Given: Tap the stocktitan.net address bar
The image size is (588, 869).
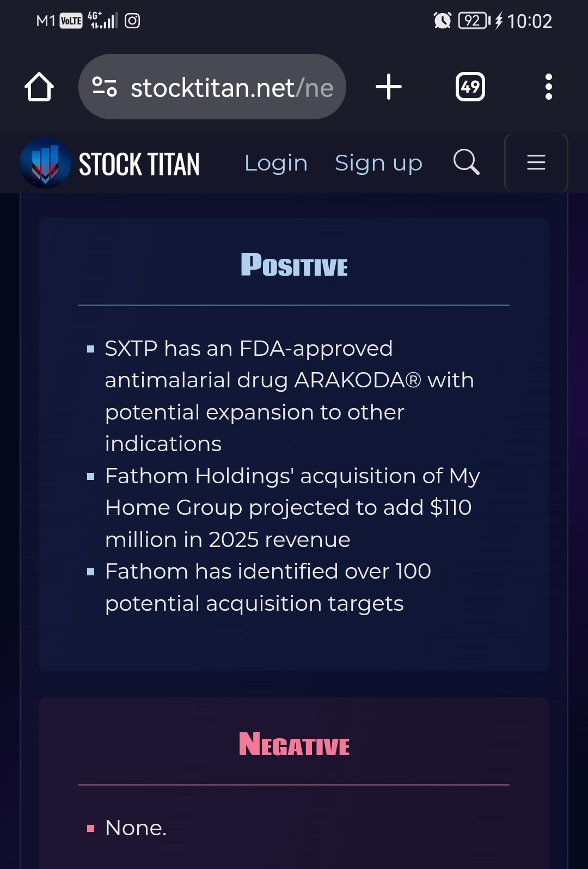Looking at the screenshot, I should 212,87.
